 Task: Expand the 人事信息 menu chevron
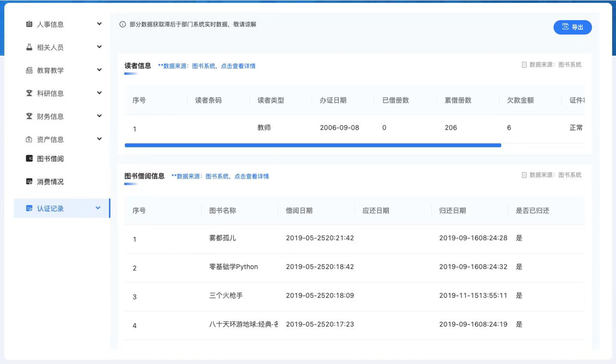[99, 24]
